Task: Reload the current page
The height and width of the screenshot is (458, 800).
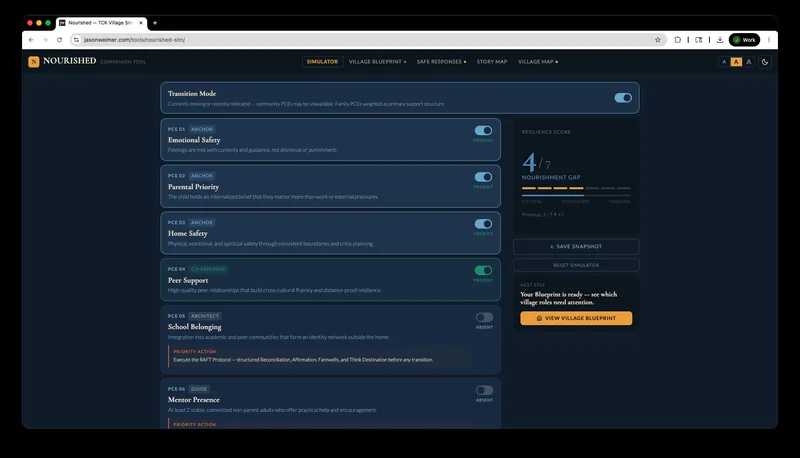Action: 60,40
